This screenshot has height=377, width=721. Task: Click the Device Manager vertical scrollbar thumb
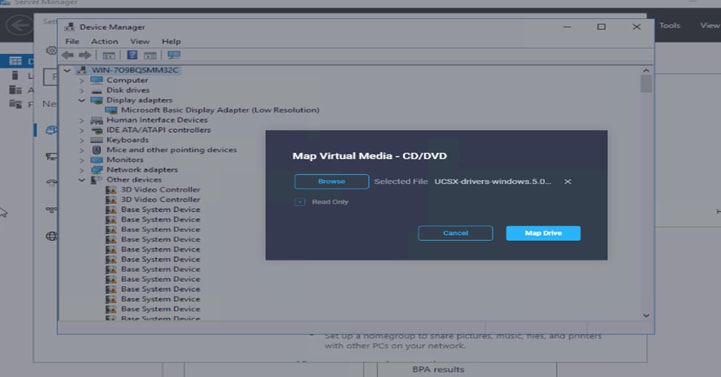646,84
